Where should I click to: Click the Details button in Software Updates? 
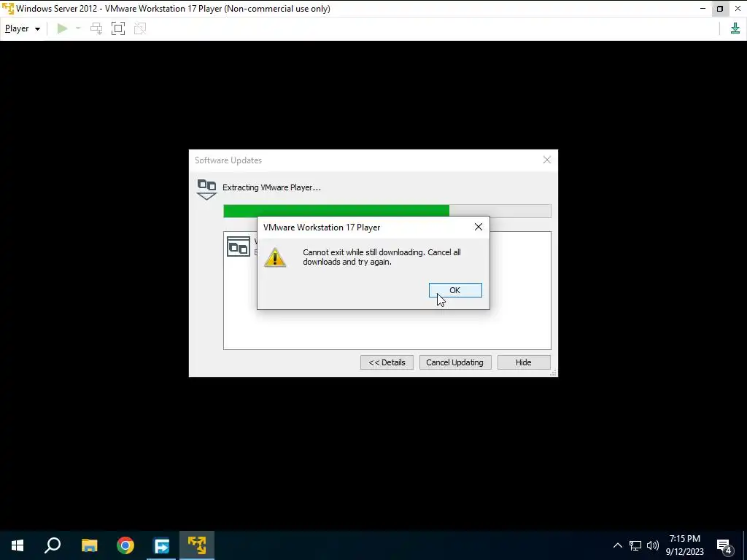(x=387, y=362)
